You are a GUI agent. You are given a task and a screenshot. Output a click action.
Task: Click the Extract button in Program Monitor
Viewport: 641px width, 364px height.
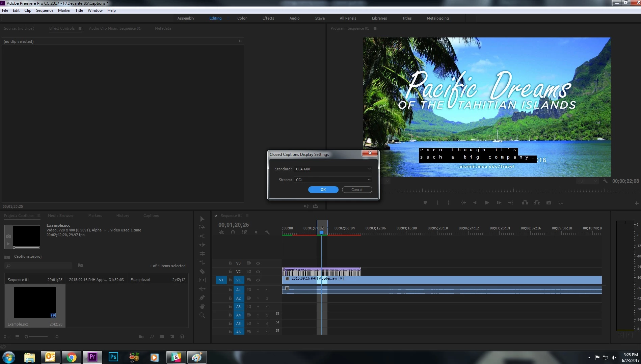[537, 203]
